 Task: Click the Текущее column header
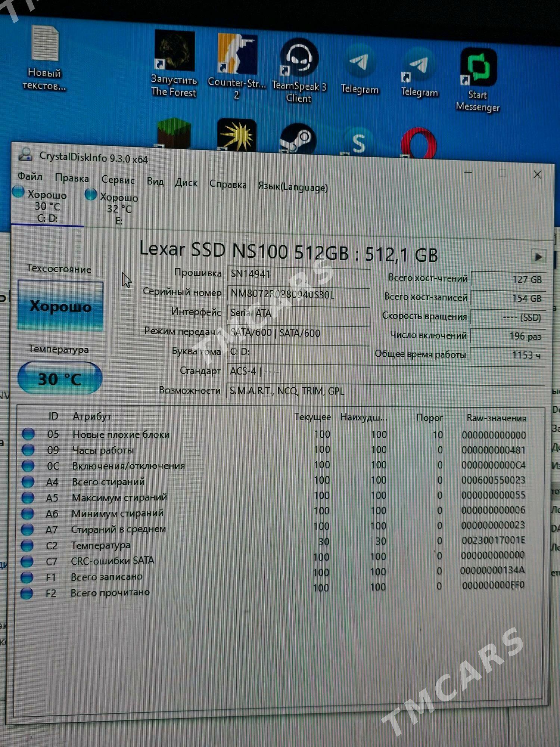[312, 417]
